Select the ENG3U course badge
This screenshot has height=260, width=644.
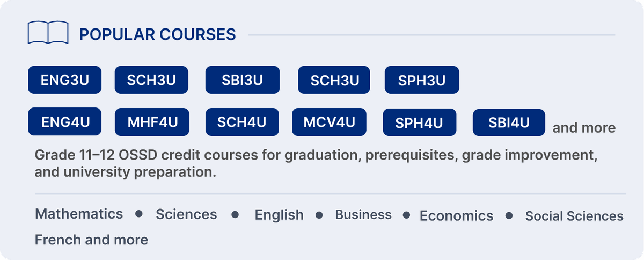65,80
